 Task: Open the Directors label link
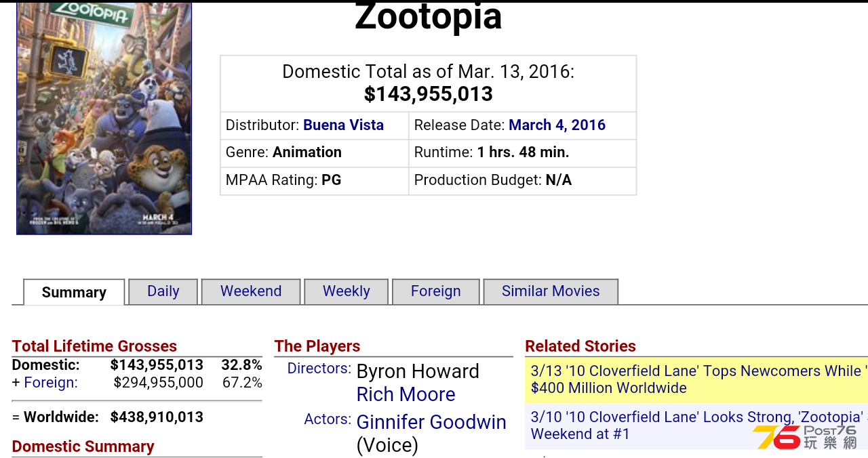pos(319,369)
